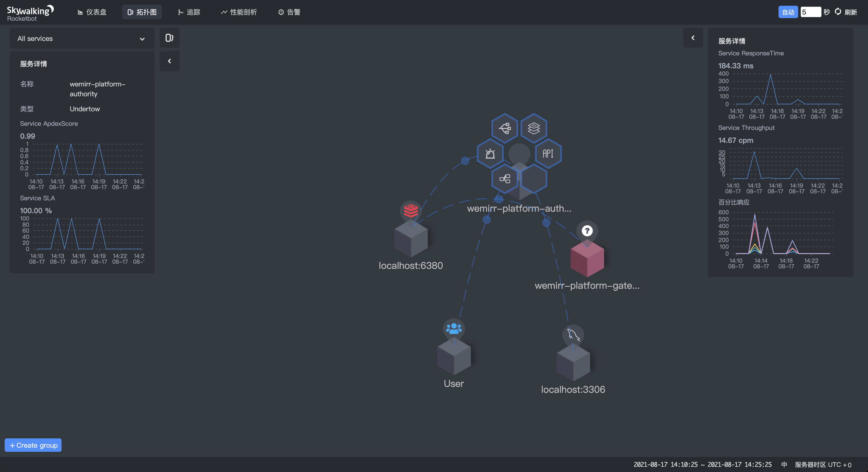Collapse the right service details panel

pyautogui.click(x=693, y=38)
